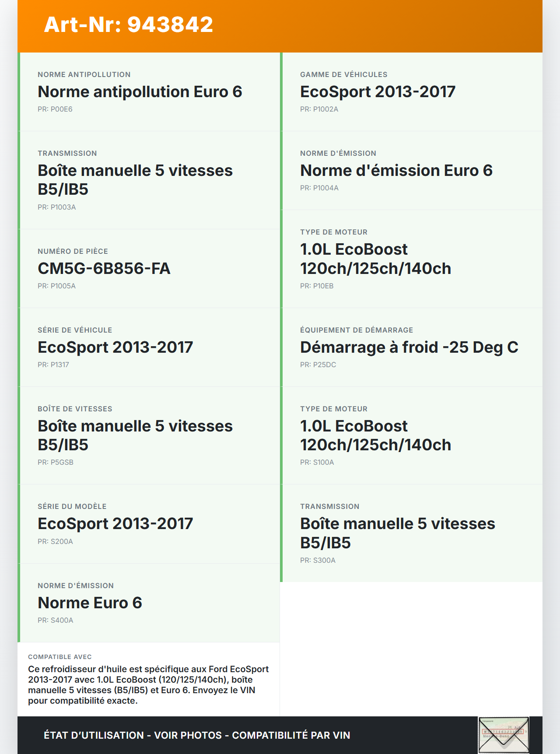This screenshot has width=560, height=754.
Task: Click the Norme Euro 6 value
Action: [x=90, y=603]
